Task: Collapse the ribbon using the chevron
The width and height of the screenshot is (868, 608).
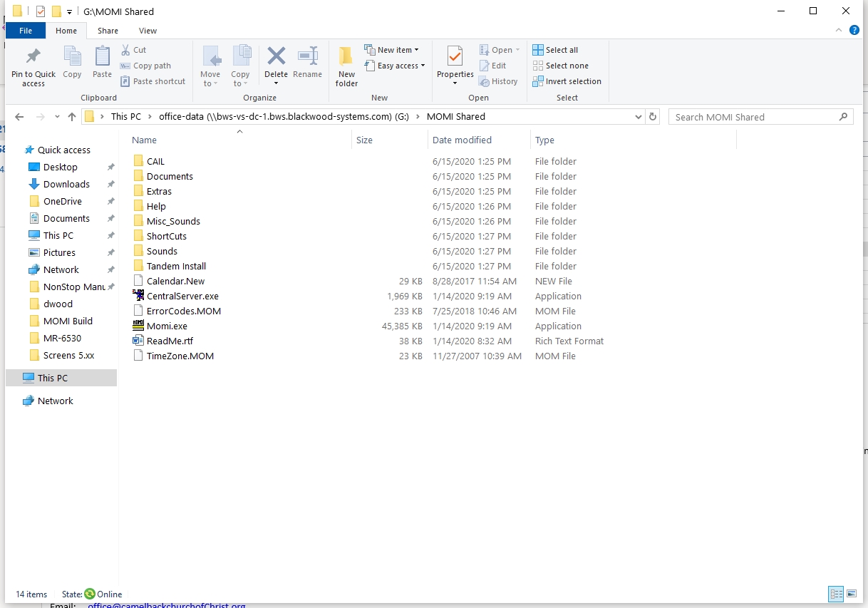Action: (839, 31)
